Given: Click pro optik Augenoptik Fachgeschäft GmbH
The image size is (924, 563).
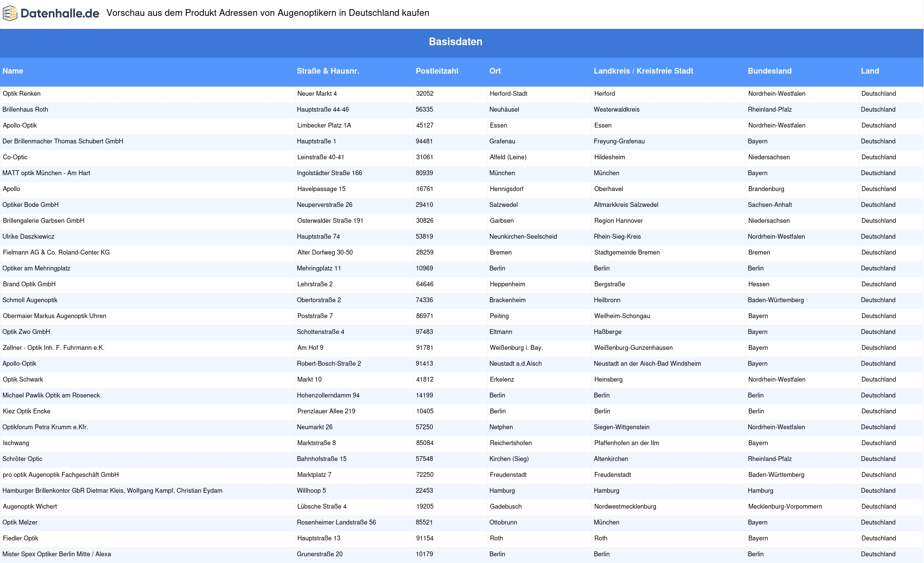Looking at the screenshot, I should (x=61, y=475).
